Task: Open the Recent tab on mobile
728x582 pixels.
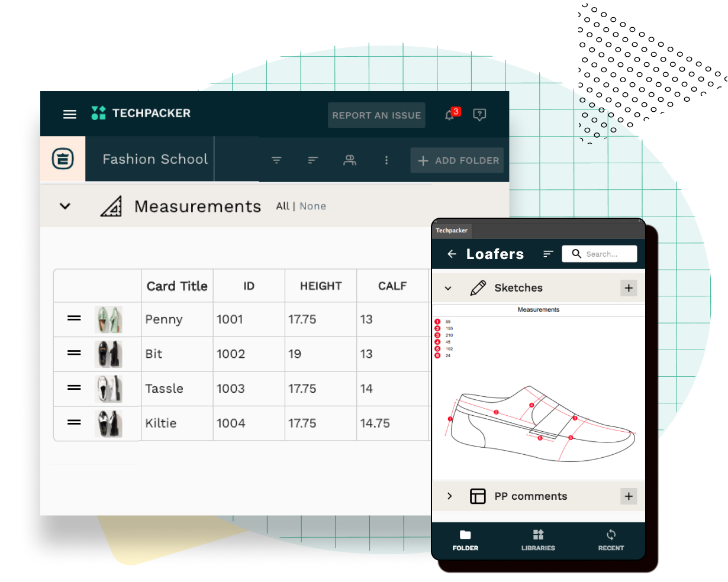Action: 611,540
